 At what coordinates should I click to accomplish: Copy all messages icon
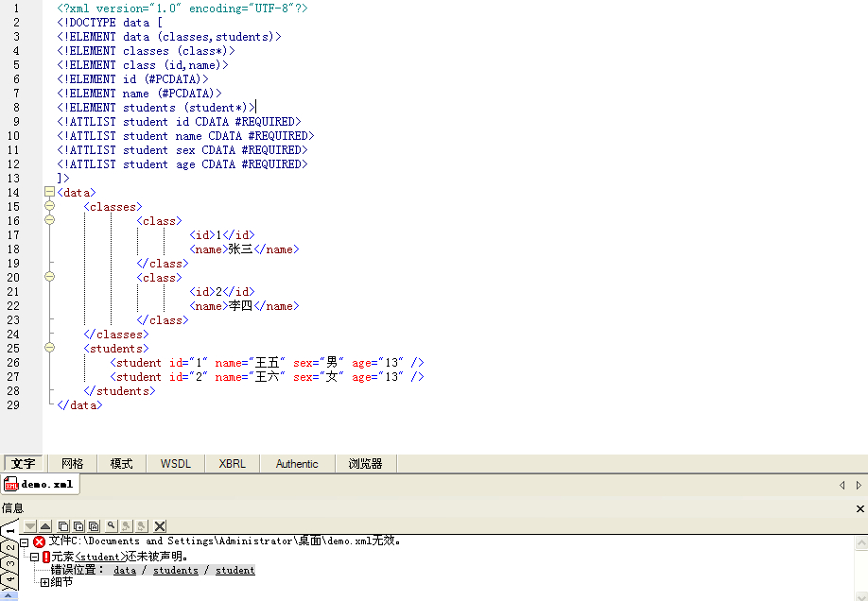click(94, 526)
